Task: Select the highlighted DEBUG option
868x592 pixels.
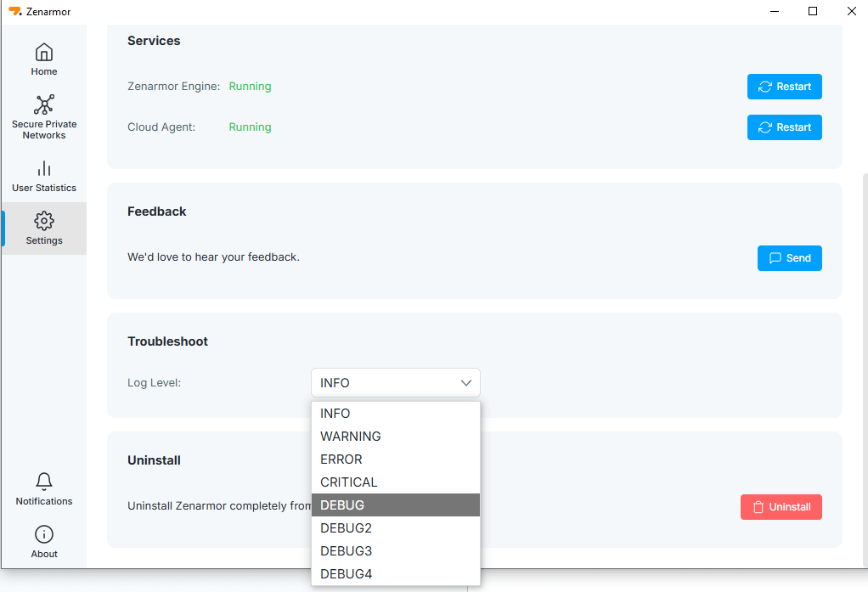Action: [x=395, y=505]
